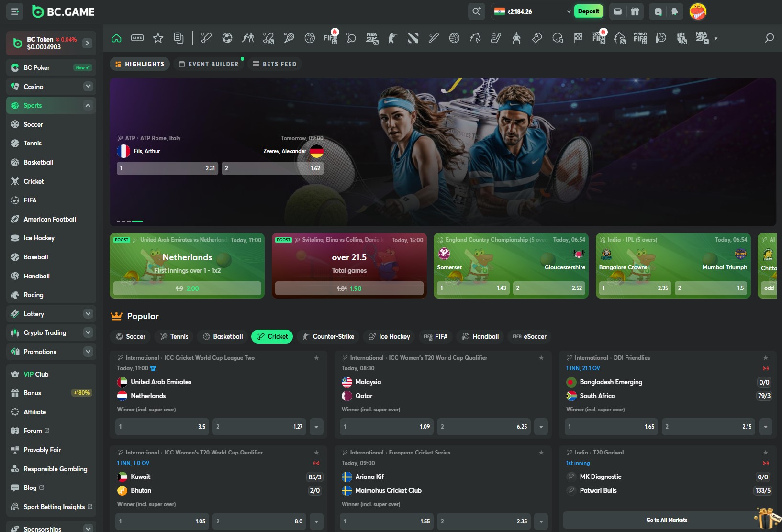Expand the Crypto Trading section

coord(88,332)
